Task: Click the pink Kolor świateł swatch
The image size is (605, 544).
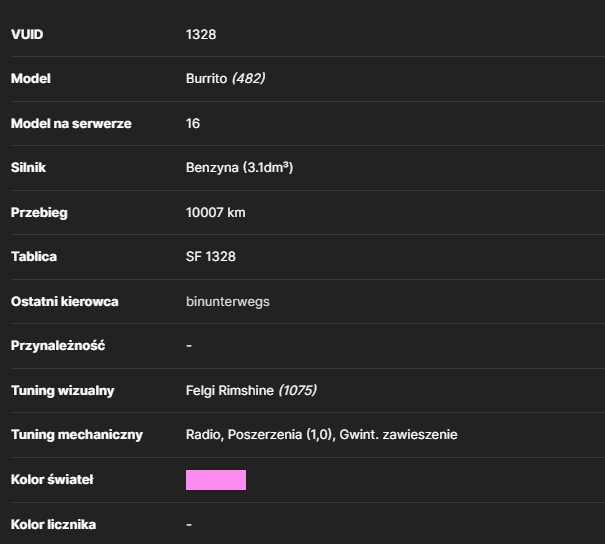Action: (x=216, y=480)
